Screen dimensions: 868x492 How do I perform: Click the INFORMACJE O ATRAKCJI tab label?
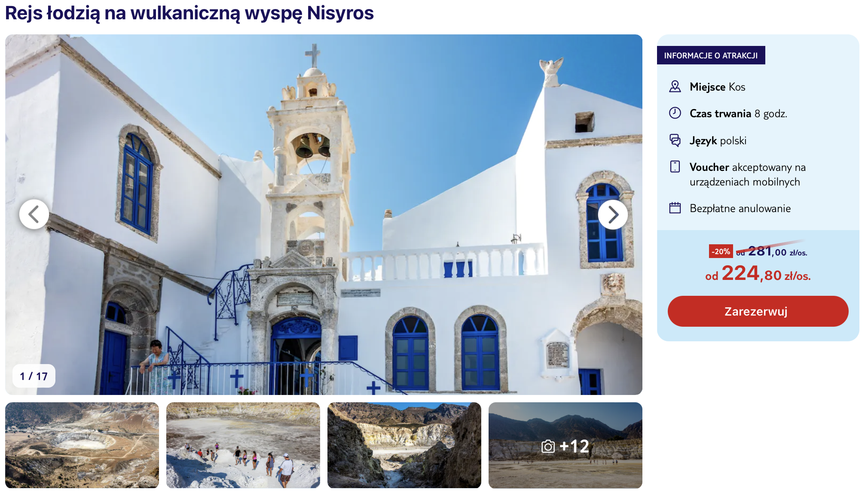(711, 55)
